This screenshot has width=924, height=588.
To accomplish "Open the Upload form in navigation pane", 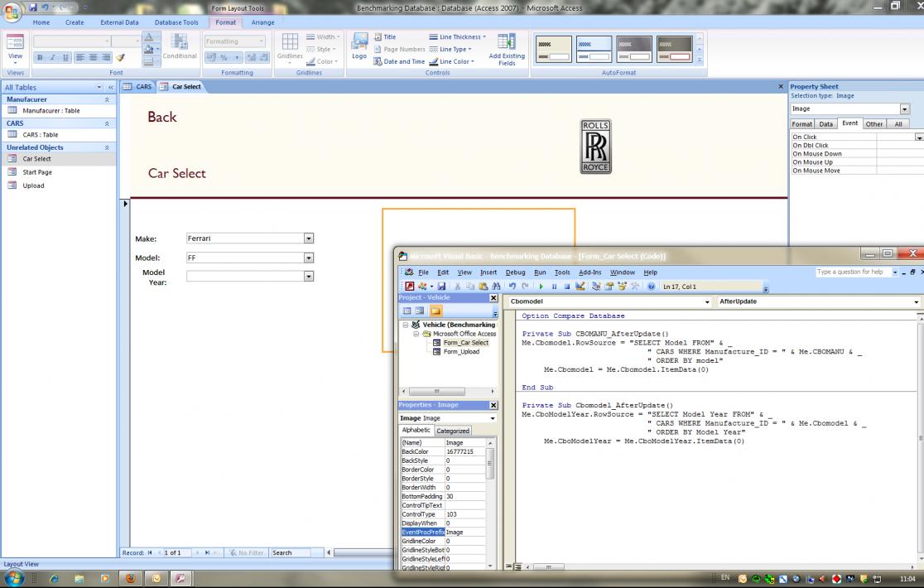I will [34, 186].
